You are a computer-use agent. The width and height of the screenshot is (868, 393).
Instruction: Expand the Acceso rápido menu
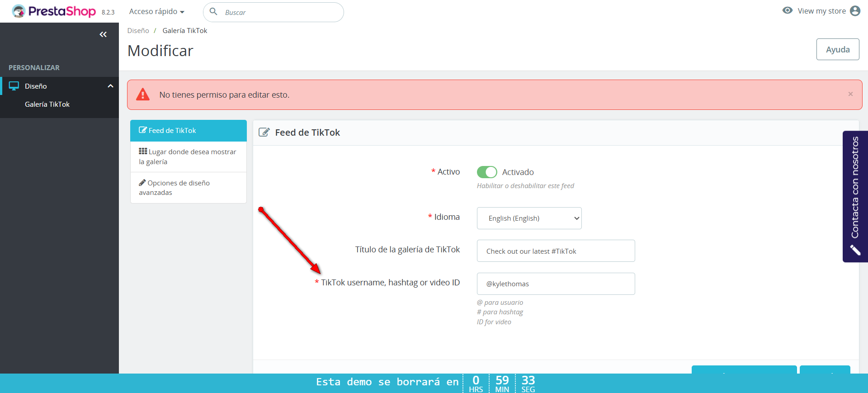point(156,11)
